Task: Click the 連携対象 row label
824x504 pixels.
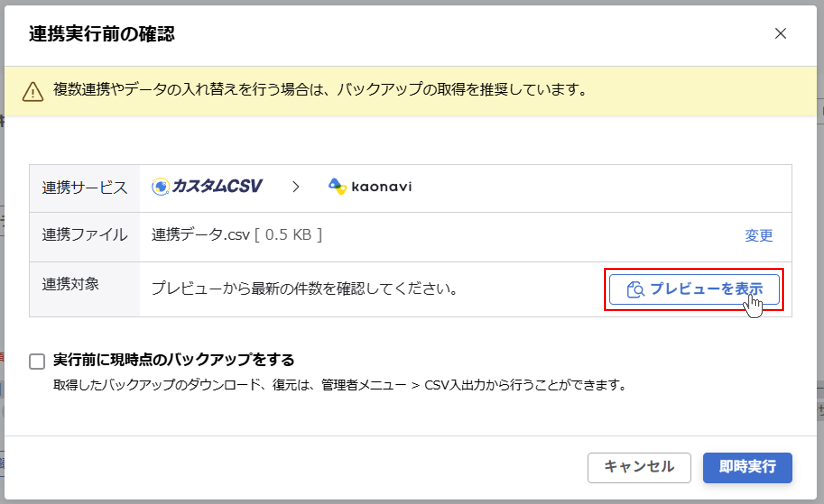Action: tap(71, 284)
